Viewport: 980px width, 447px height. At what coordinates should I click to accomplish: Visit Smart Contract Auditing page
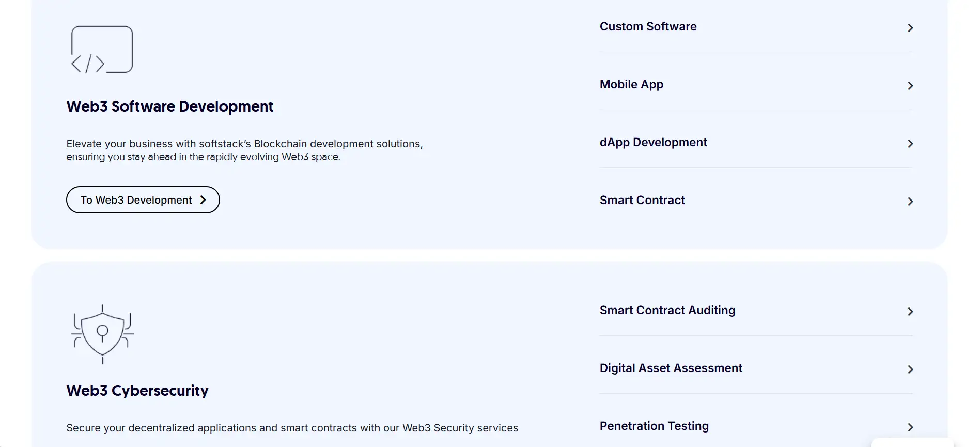pos(667,311)
